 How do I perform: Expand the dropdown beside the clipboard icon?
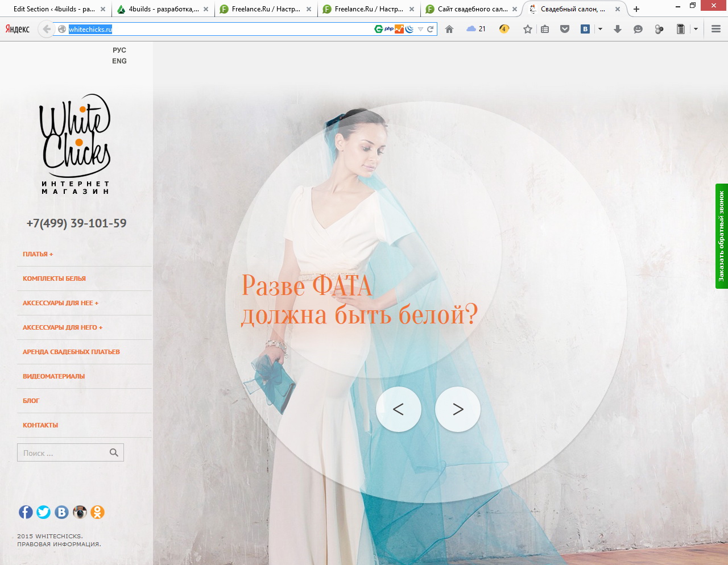coord(696,29)
